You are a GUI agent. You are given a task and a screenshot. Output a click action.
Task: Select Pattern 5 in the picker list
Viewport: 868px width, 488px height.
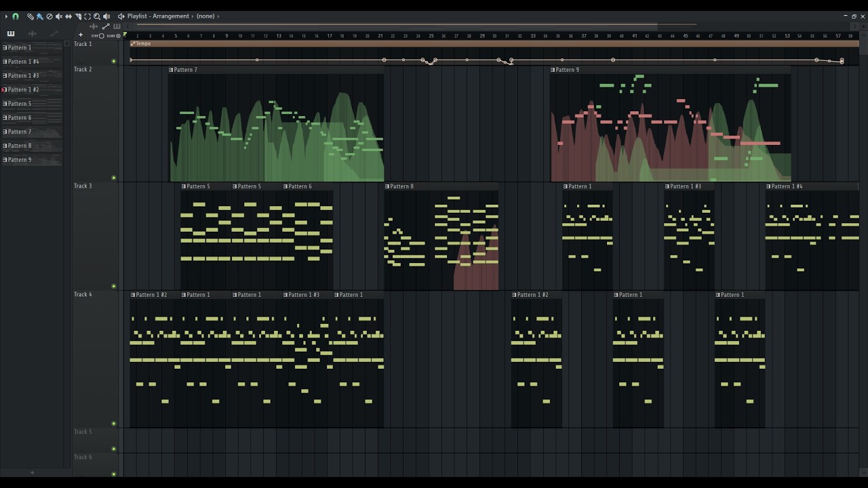[x=32, y=104]
